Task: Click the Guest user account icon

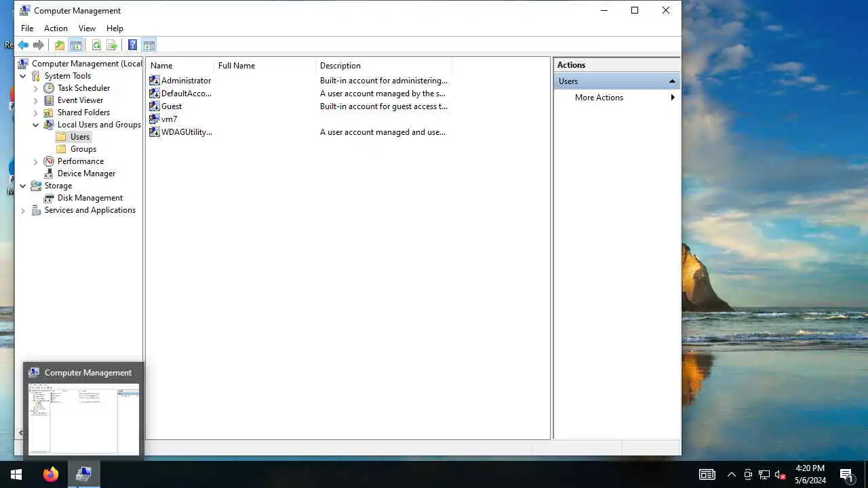Action: pyautogui.click(x=155, y=106)
